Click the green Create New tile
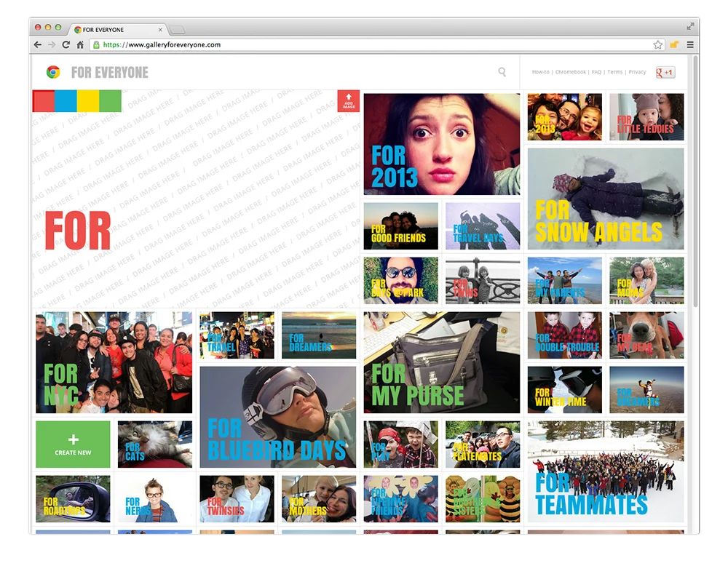Screen dimensions: 728x574 pyautogui.click(x=73, y=444)
